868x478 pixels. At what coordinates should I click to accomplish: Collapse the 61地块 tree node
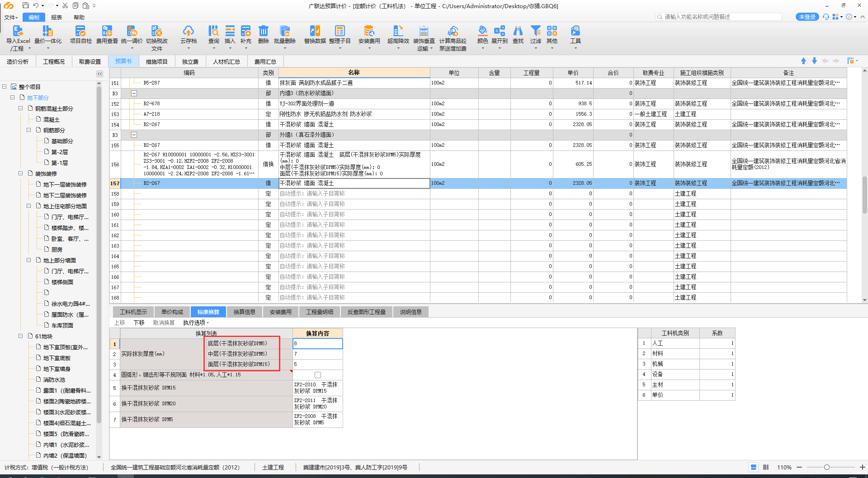click(x=21, y=336)
